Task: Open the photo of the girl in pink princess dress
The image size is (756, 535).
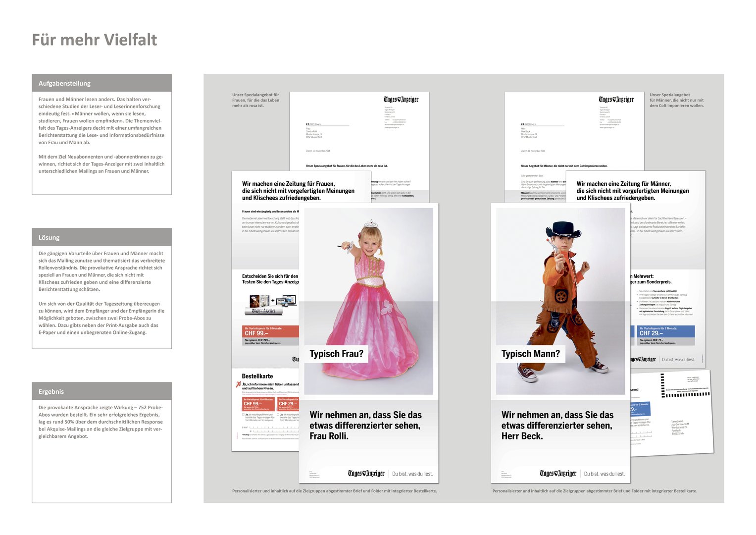Action: pyautogui.click(x=369, y=301)
